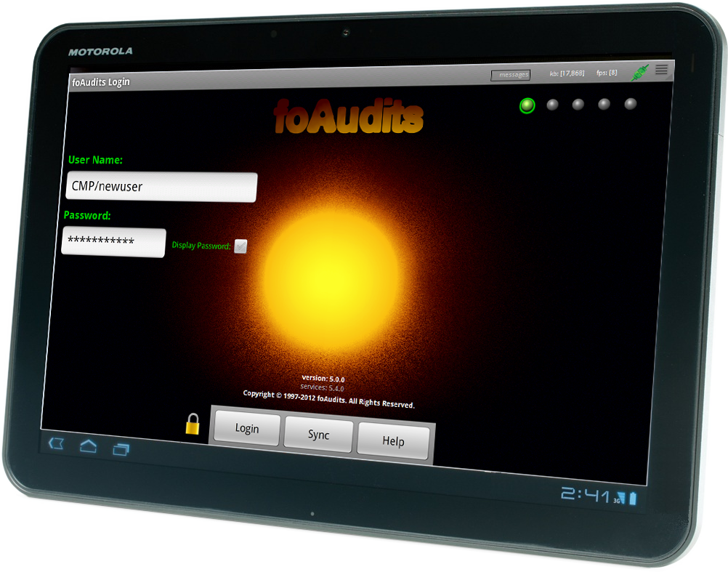Screen dimensions: 728x572
Task: Click the foAudits logo
Action: pyautogui.click(x=349, y=116)
